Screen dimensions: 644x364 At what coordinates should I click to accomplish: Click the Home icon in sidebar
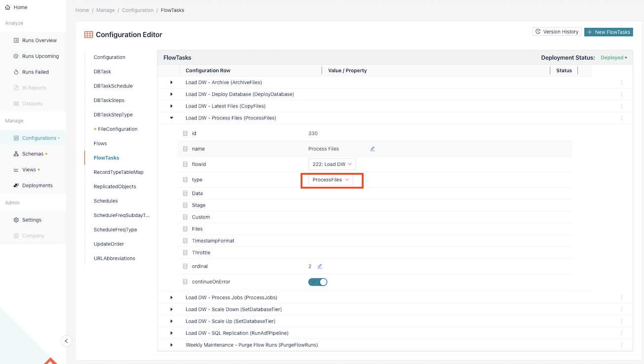point(7,7)
